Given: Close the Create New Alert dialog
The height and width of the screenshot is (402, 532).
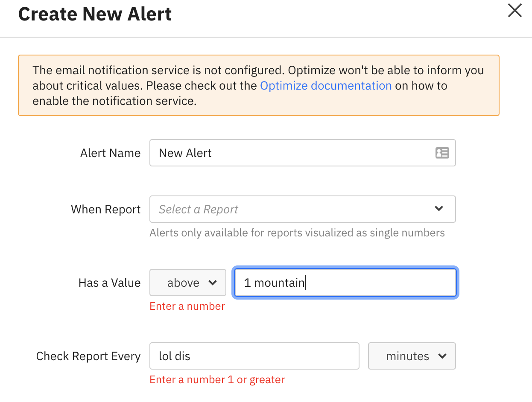Looking at the screenshot, I should point(514,11).
